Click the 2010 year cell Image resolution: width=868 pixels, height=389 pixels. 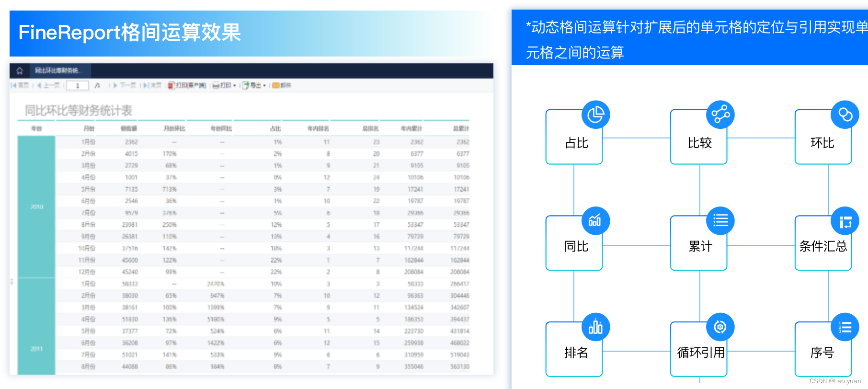36,206
